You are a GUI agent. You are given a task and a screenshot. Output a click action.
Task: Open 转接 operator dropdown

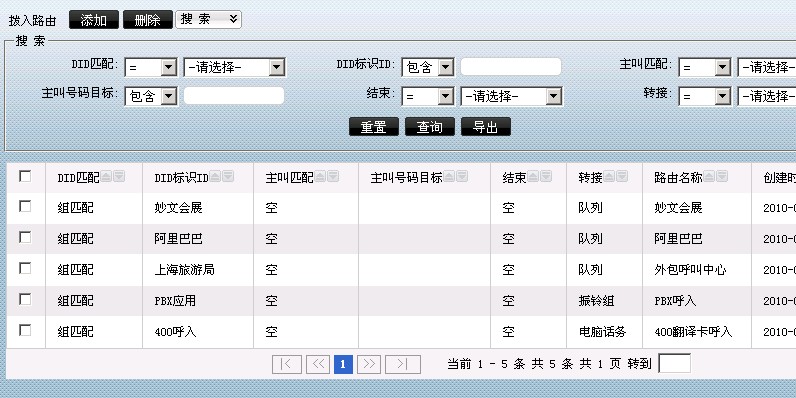[x=705, y=96]
